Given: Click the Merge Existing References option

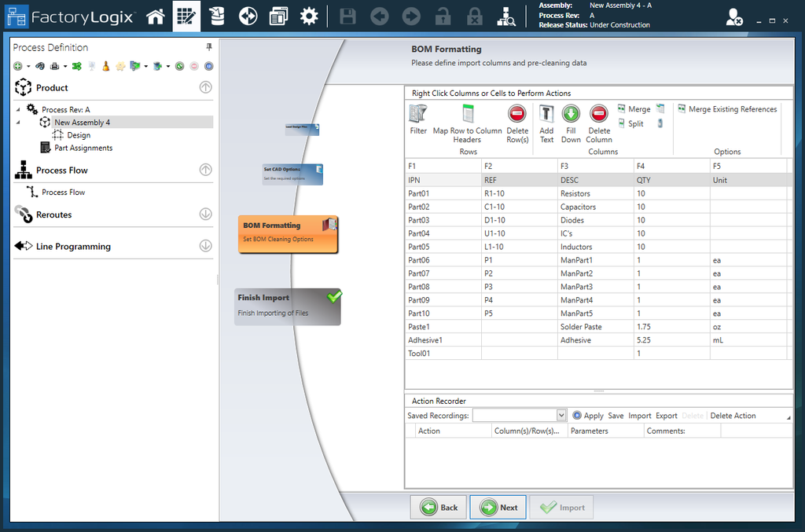Looking at the screenshot, I should [x=728, y=109].
